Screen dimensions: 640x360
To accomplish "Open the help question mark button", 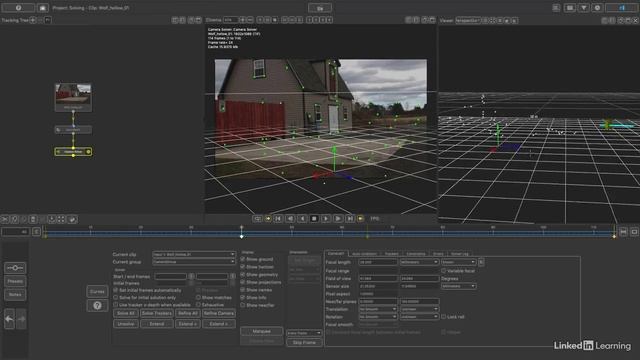I will click(97, 305).
